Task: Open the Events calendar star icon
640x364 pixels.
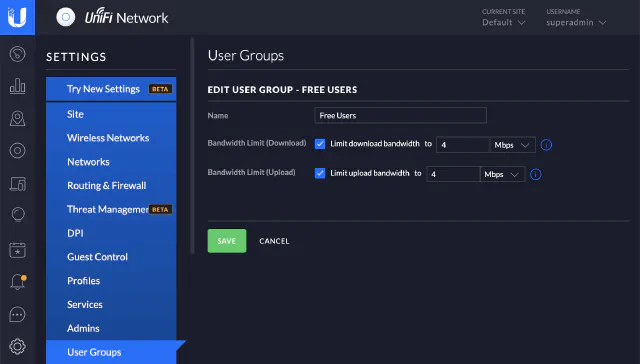Action: click(17, 250)
